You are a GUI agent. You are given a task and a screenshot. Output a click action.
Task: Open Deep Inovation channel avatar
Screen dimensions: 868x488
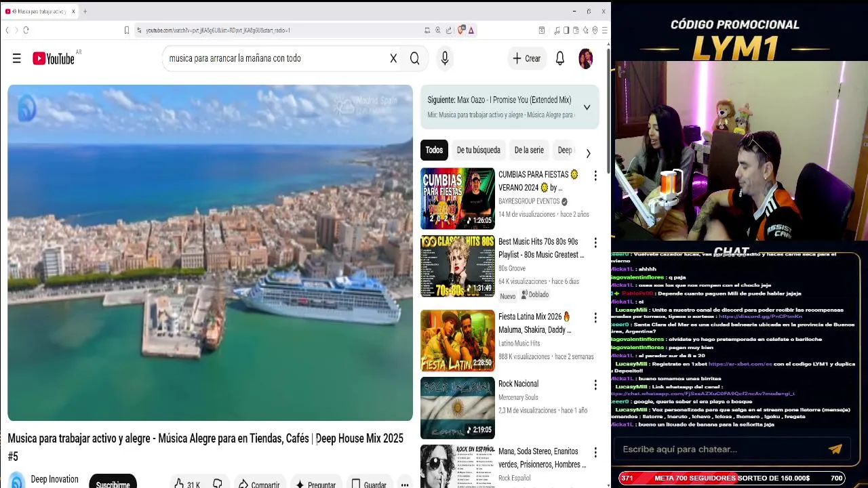tap(17, 481)
